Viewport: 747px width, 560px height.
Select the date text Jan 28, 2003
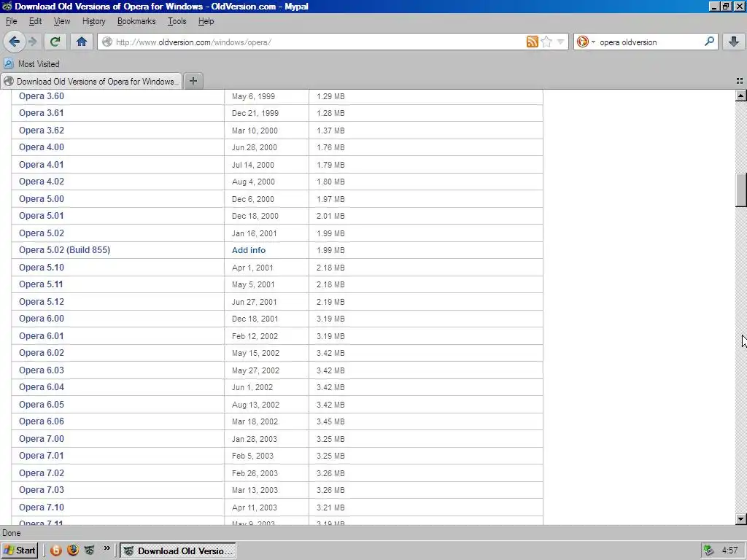click(255, 438)
